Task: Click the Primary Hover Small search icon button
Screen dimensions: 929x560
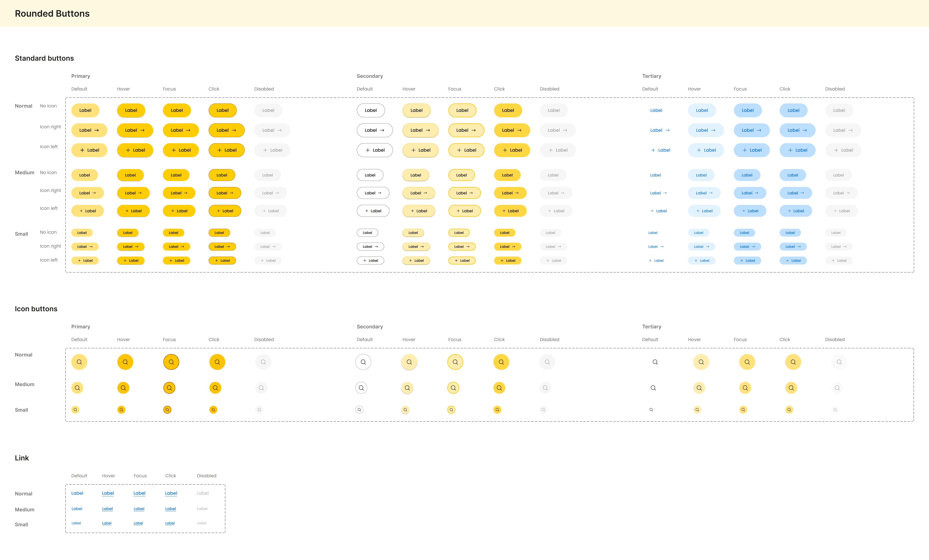Action: [121, 410]
